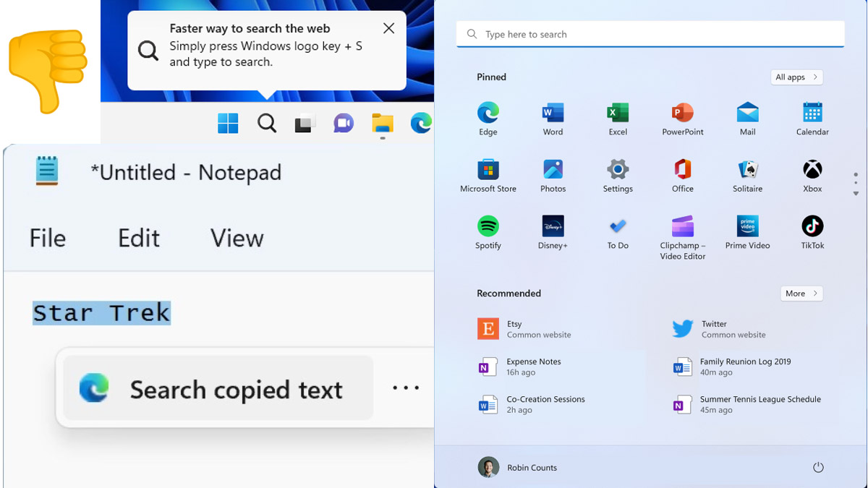Click the More button under Recommended

pos(801,294)
